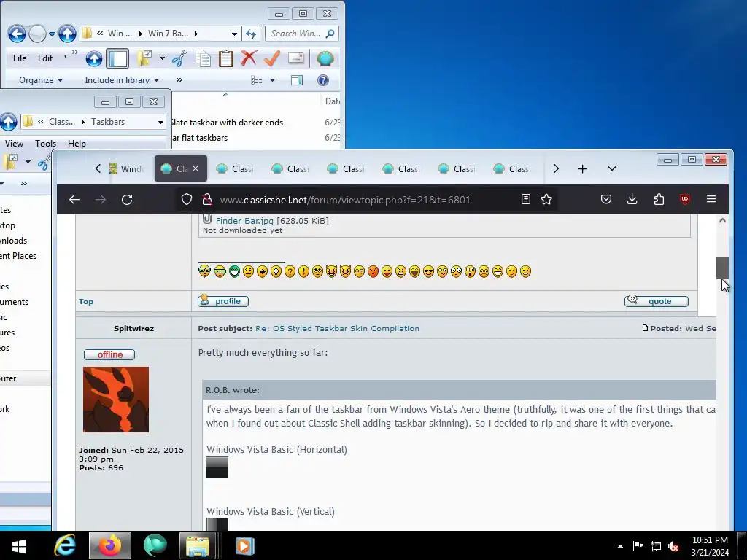747x560 pixels.
Task: Click the Firefox address bar URL
Action: pos(345,200)
